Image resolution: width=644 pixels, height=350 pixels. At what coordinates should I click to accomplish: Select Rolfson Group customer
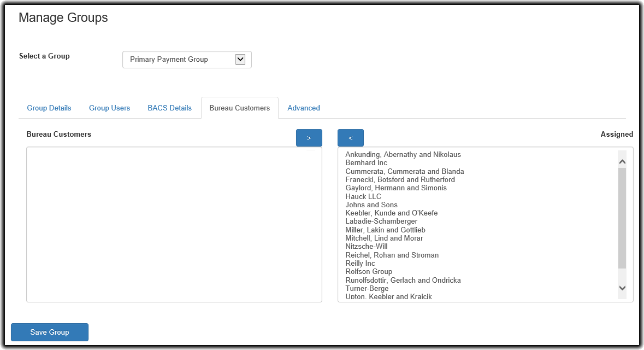point(369,272)
